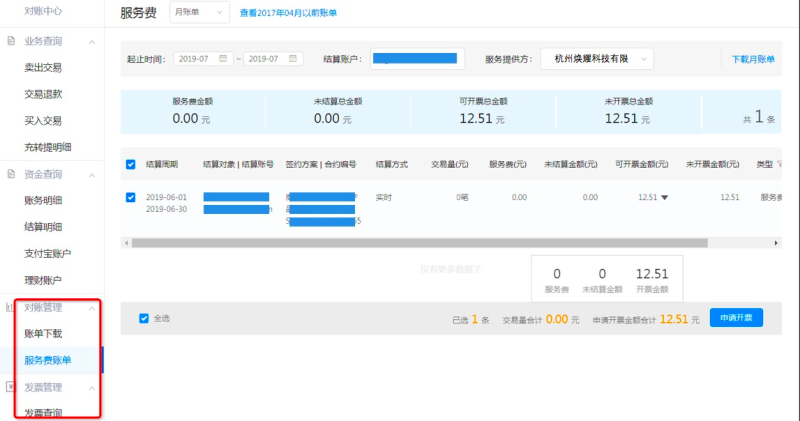
Task: Open 卖出交易 in sidebar
Action: coord(43,67)
